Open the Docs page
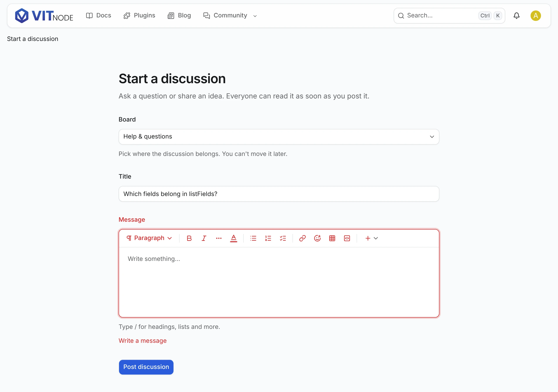Screen dimensions: 558x392 (x=99, y=15)
